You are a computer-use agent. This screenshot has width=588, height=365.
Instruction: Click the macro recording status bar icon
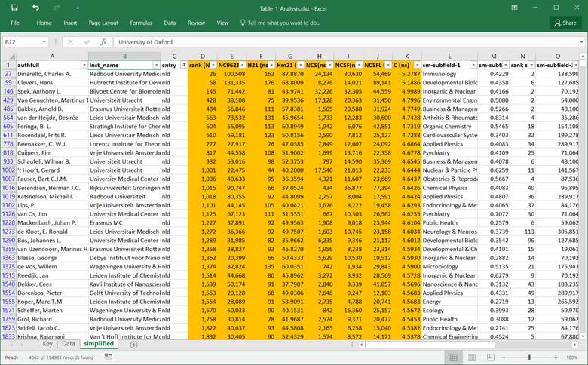pos(109,357)
